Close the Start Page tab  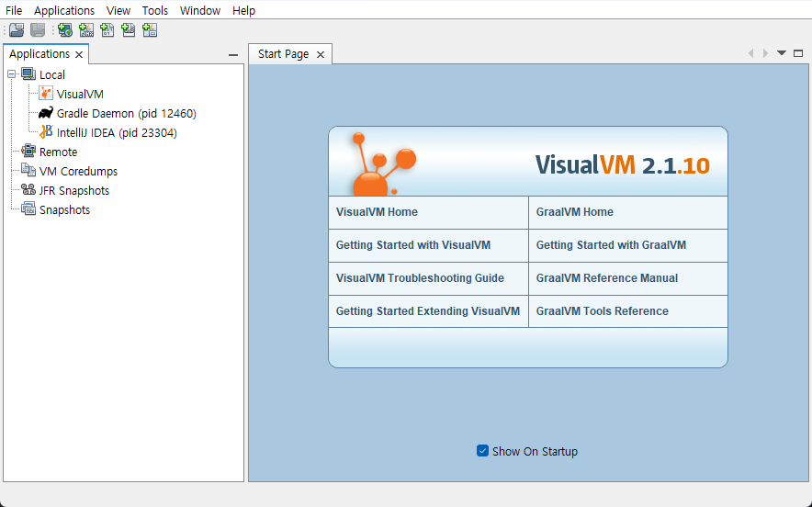click(x=321, y=54)
